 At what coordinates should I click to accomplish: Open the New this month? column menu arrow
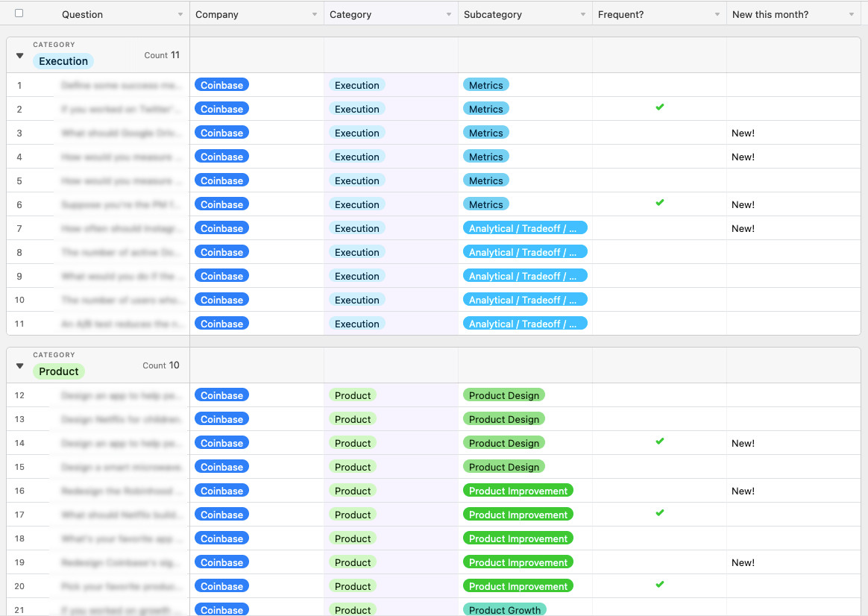(852, 15)
